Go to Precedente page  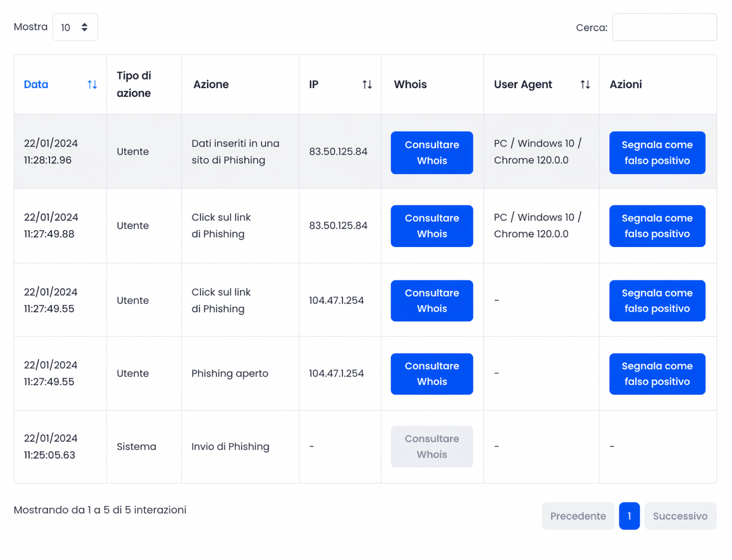(x=578, y=516)
